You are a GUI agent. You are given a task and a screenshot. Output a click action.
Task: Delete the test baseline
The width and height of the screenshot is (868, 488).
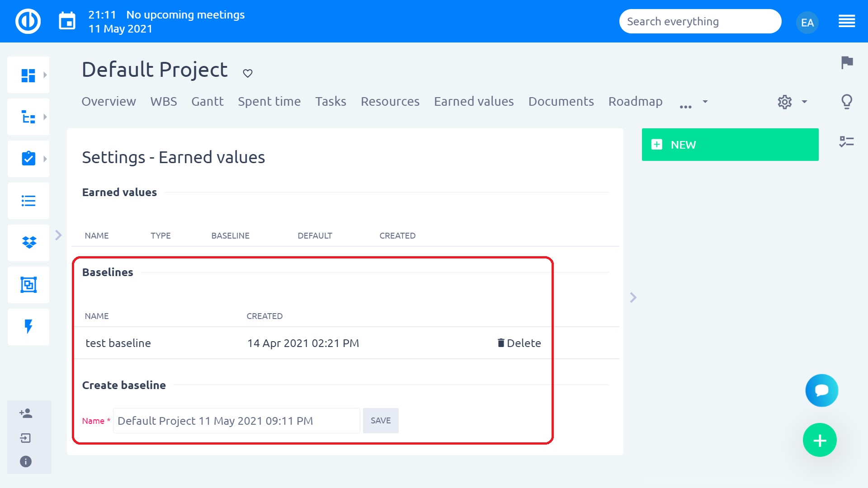(519, 343)
